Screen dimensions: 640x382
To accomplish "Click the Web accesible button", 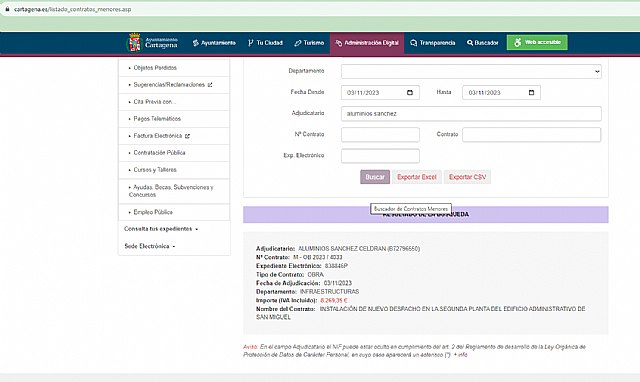I will pos(537,42).
